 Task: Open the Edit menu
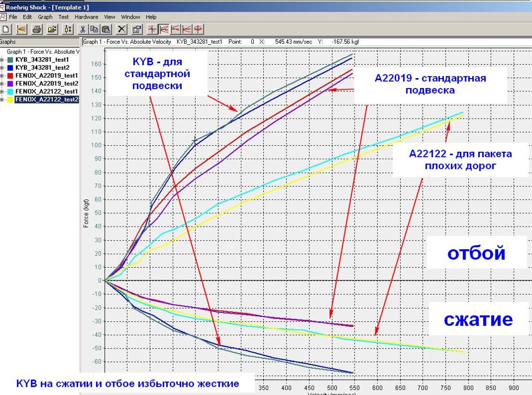point(28,17)
